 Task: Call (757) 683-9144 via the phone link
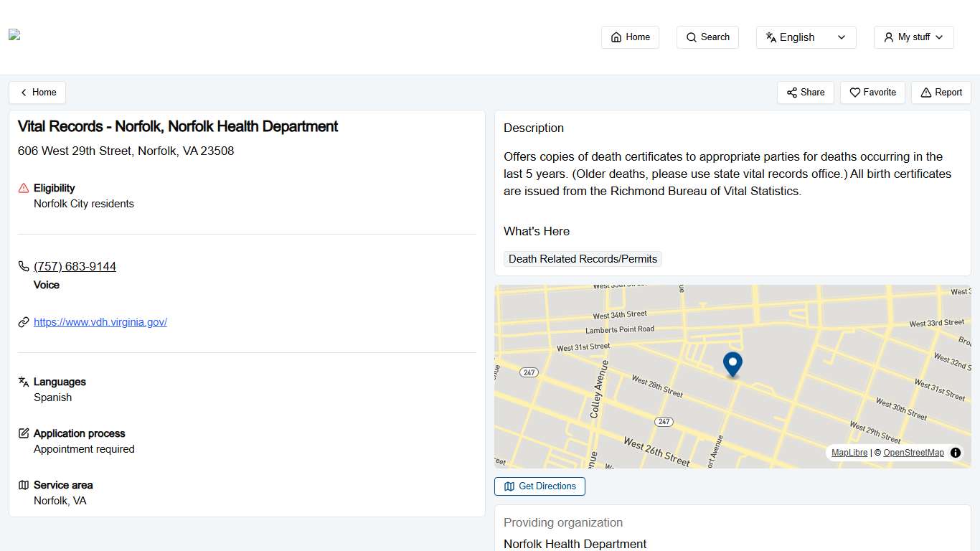point(75,266)
